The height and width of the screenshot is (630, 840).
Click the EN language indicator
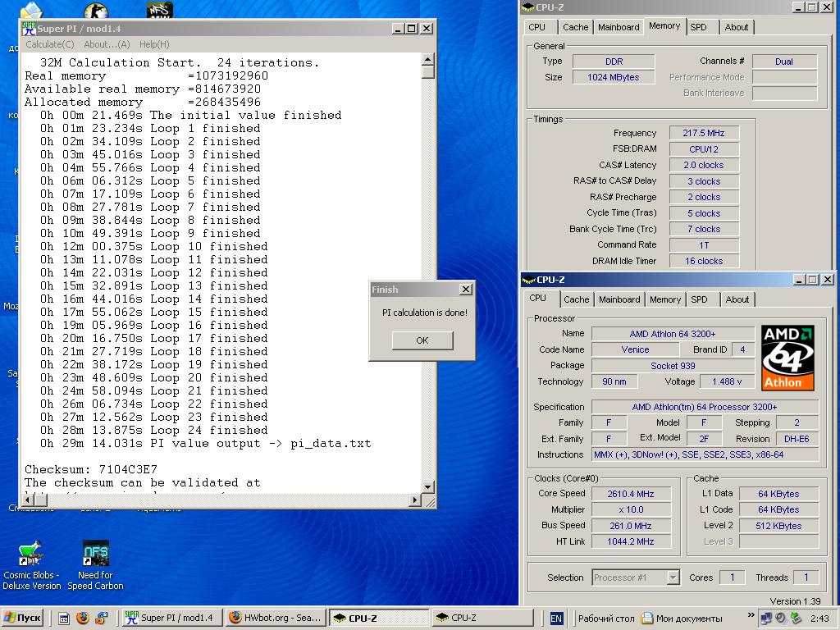point(556,619)
